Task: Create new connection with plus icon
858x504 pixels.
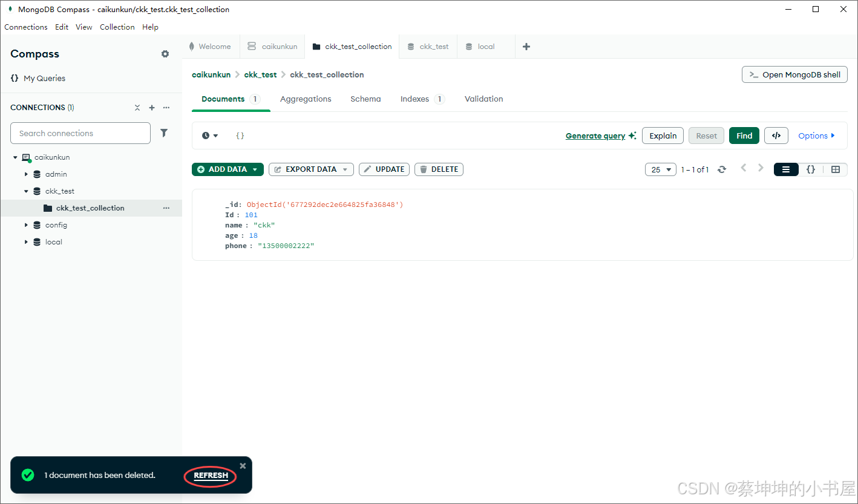Action: [x=152, y=107]
